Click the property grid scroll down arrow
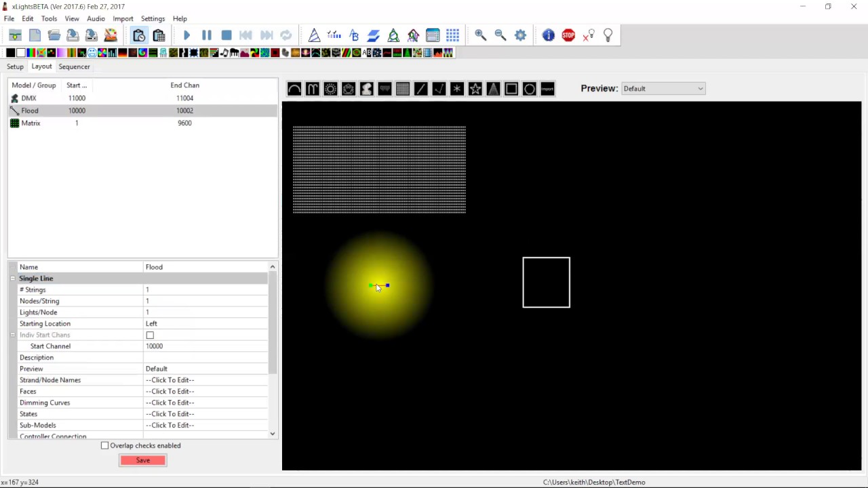Viewport: 868px width, 488px height. (273, 434)
